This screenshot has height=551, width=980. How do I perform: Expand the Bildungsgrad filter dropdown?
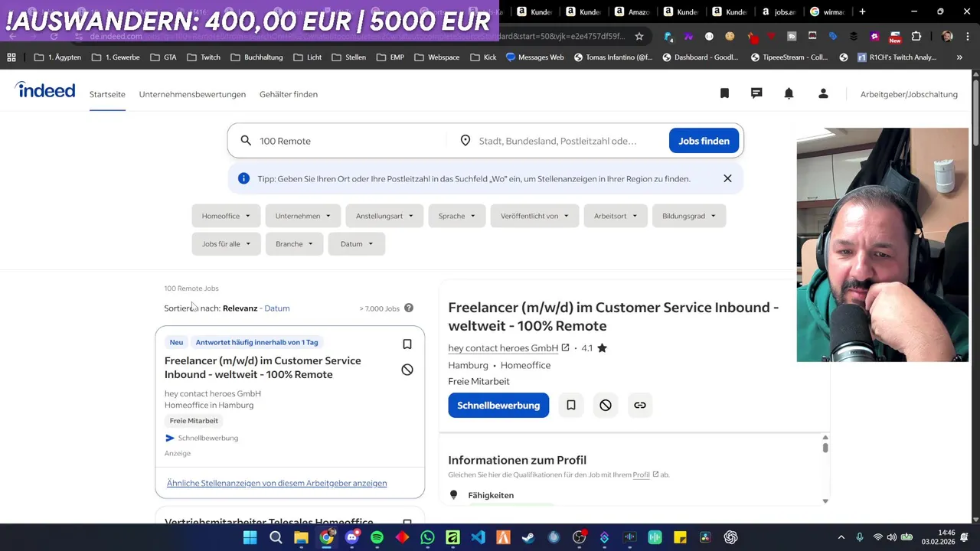689,216
